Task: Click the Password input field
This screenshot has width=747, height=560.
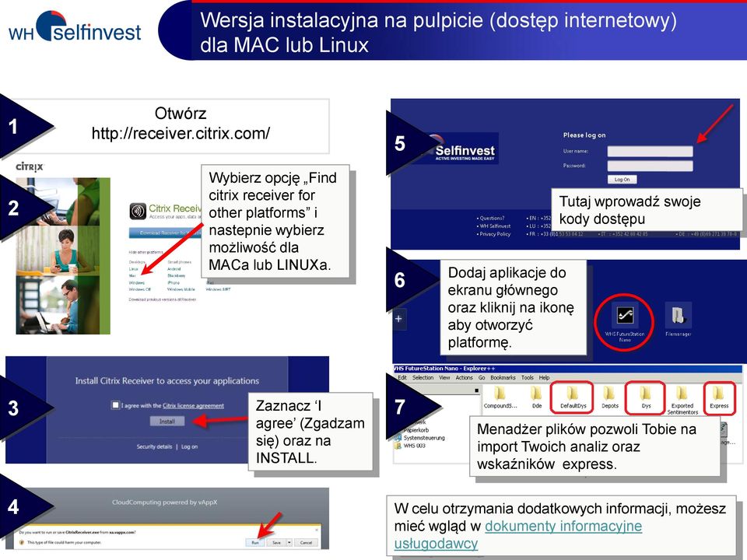Action: pos(651,166)
